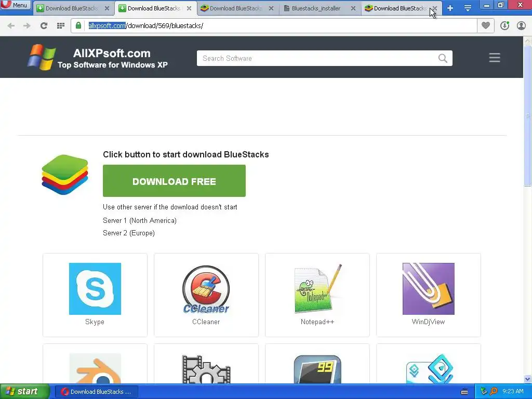Open the blue diamond icon card
The height and width of the screenshot is (399, 532).
point(429,364)
